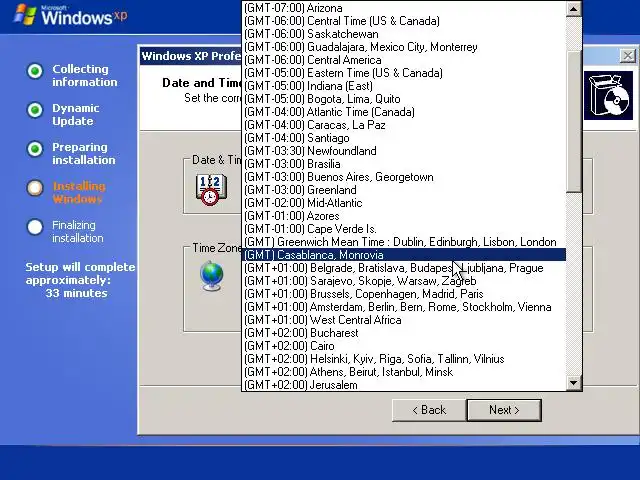Select Indiana (East) entry
This screenshot has height=480, width=640.
[x=404, y=86]
